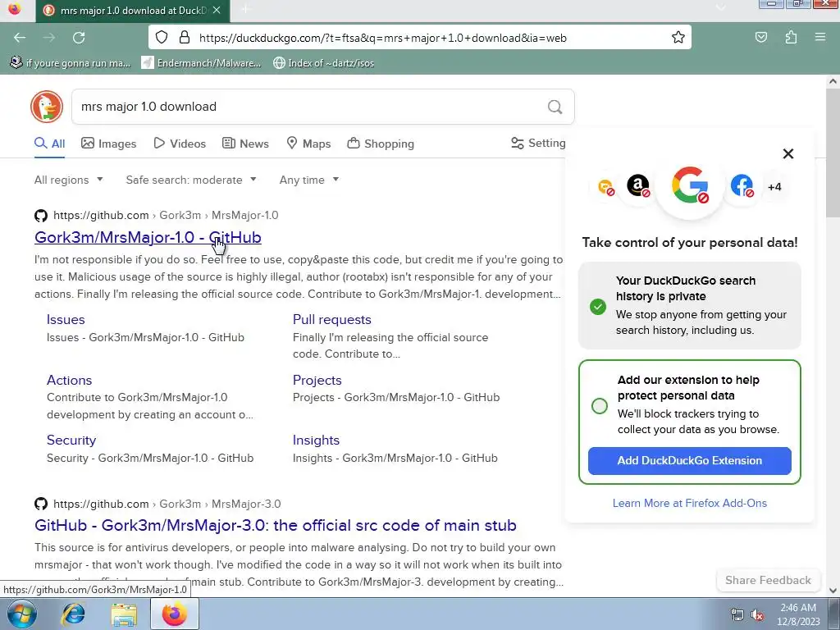Bookmark this page with the star icon

point(678,38)
